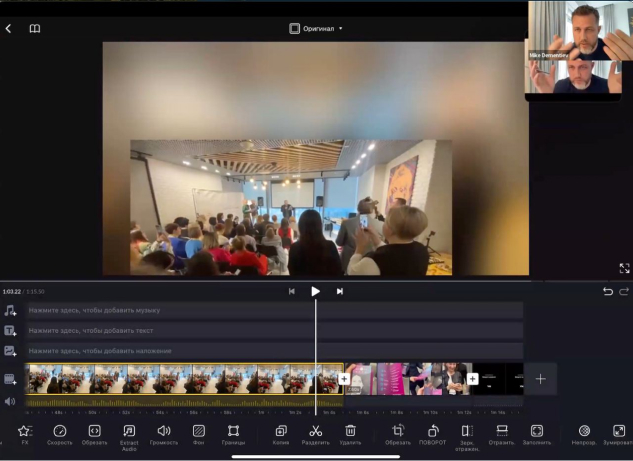Image resolution: width=633 pixels, height=461 pixels.
Task: Tap the add overlay placeholder row
Action: click(275, 351)
